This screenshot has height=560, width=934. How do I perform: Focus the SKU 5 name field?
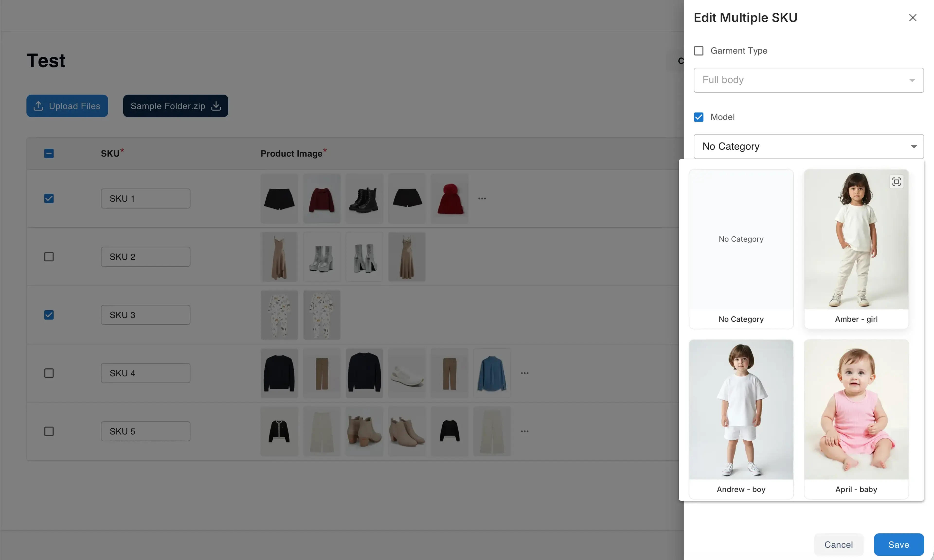tap(145, 431)
